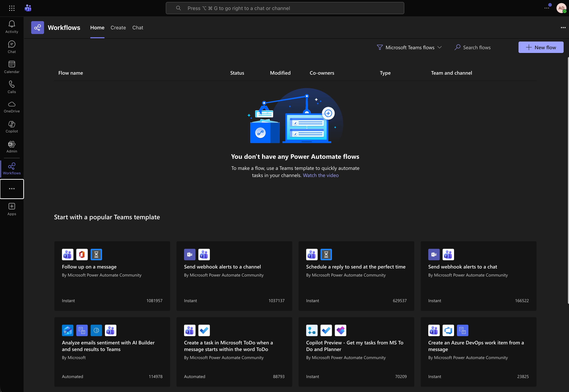Switch to the Create tab
The height and width of the screenshot is (392, 569).
tap(118, 28)
